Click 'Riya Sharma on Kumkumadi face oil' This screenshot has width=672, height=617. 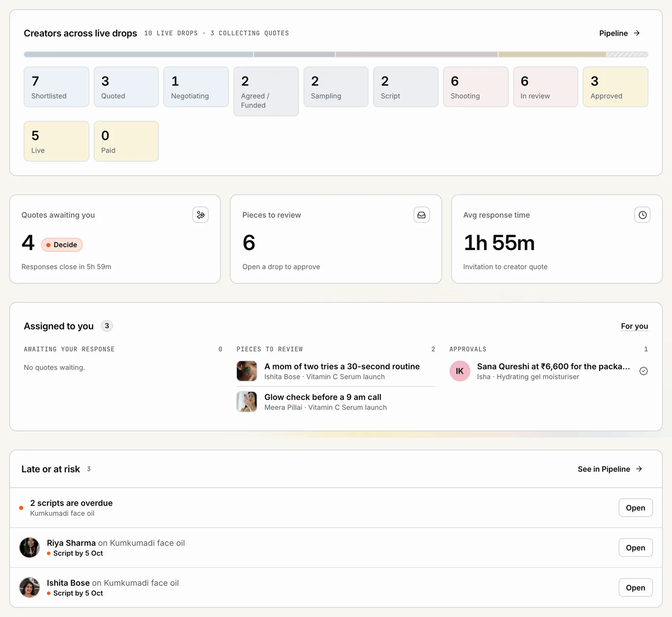point(116,543)
